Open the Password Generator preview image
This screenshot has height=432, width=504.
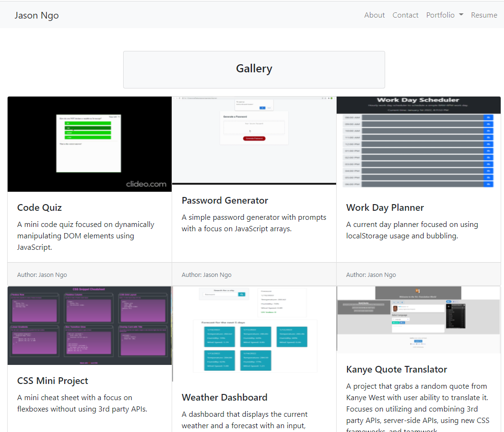pos(254,140)
